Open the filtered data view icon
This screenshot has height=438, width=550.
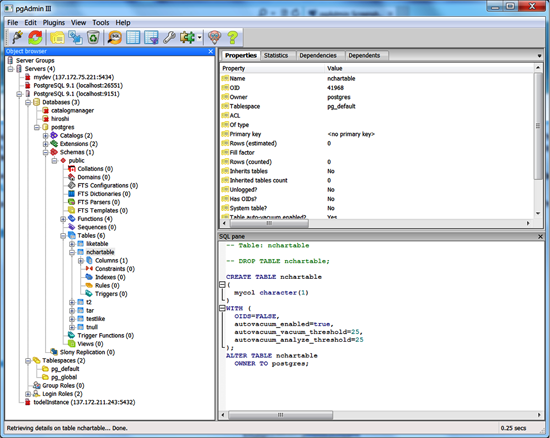coord(151,37)
